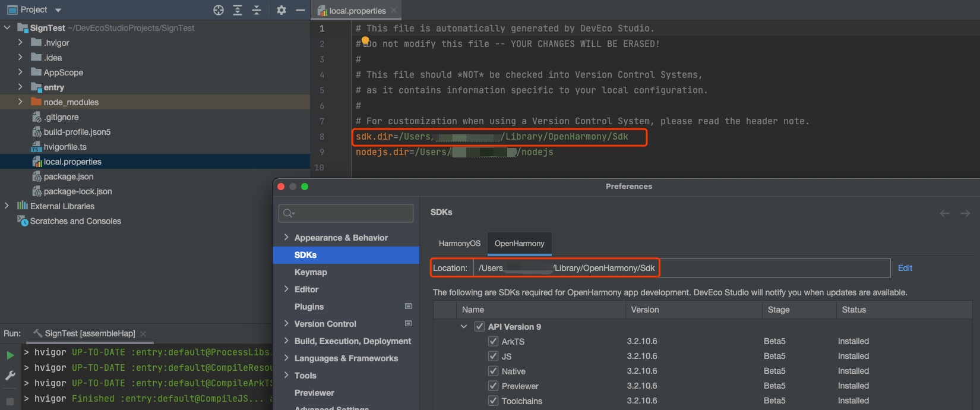Click the Run green play icon
This screenshot has width=980, height=410.
tap(10, 355)
